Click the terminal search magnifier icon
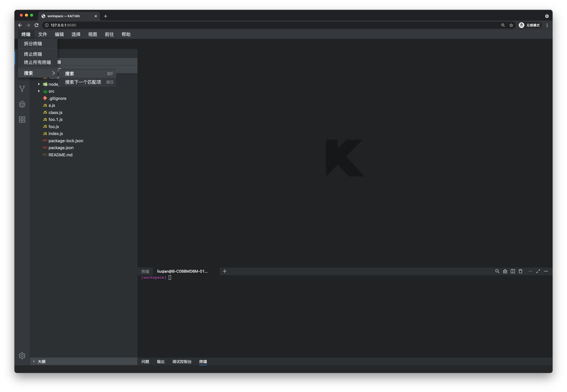The height and width of the screenshot is (392, 567). pyautogui.click(x=497, y=271)
